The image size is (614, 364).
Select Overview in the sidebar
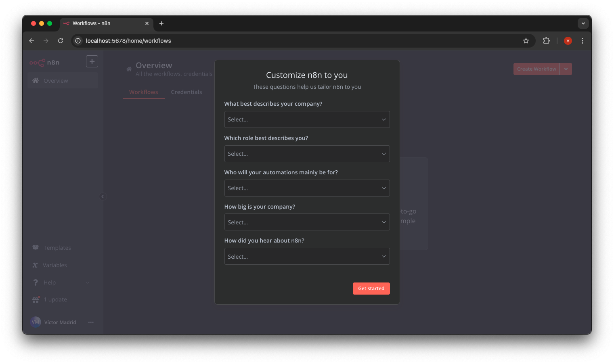tap(63, 81)
